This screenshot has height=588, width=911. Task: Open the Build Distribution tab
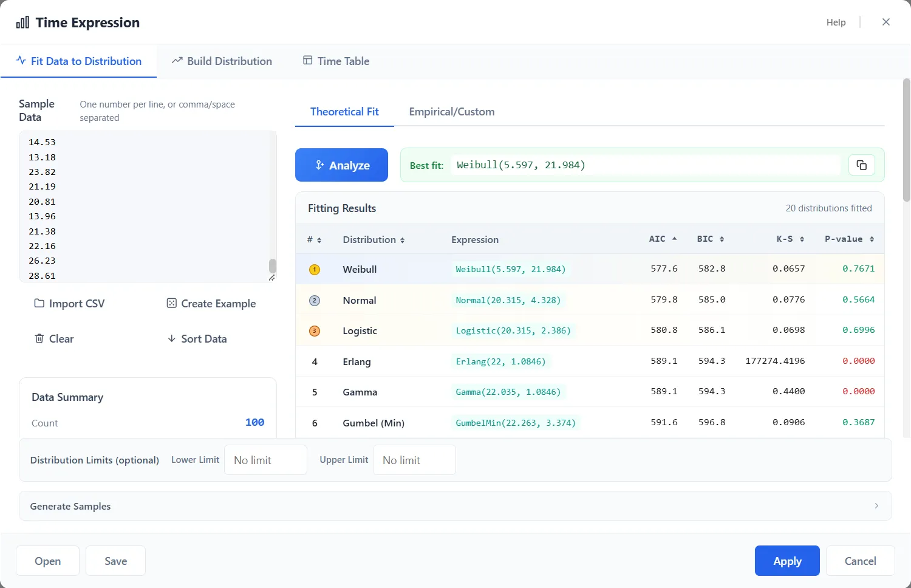[x=222, y=61]
